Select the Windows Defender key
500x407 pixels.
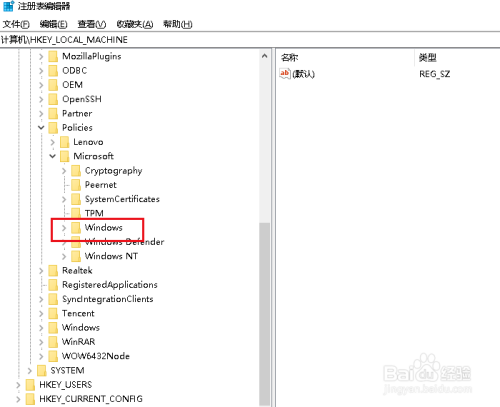coord(124,242)
